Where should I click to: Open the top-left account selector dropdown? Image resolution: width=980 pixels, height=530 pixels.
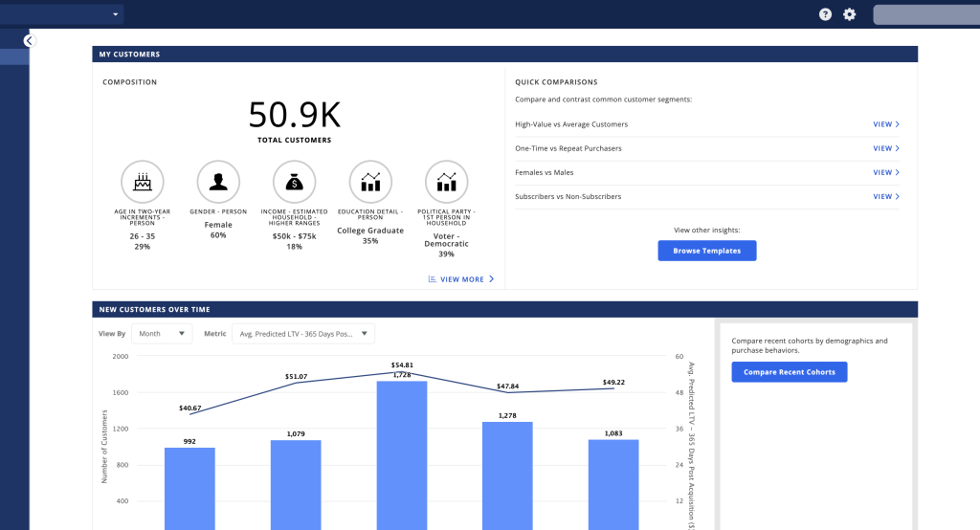62,14
